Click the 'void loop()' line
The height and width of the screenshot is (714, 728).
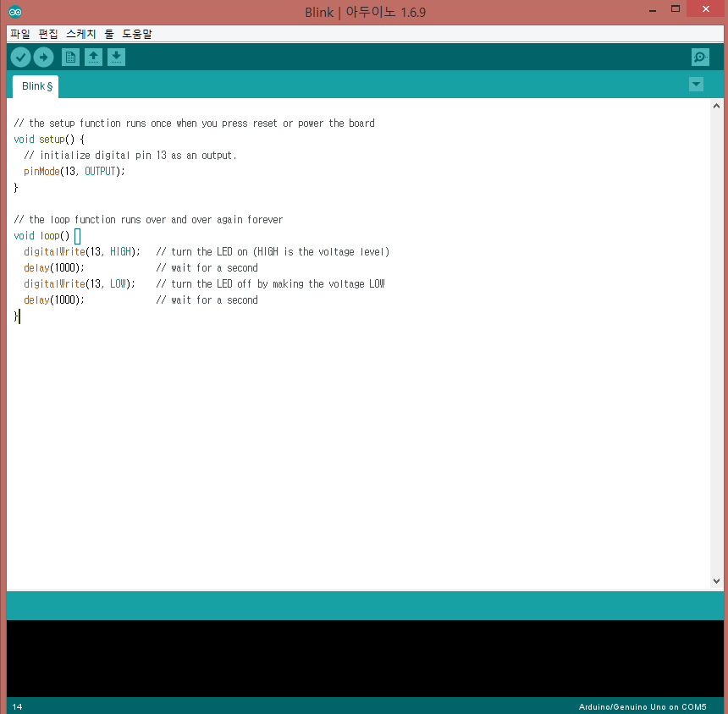[x=41, y=236]
